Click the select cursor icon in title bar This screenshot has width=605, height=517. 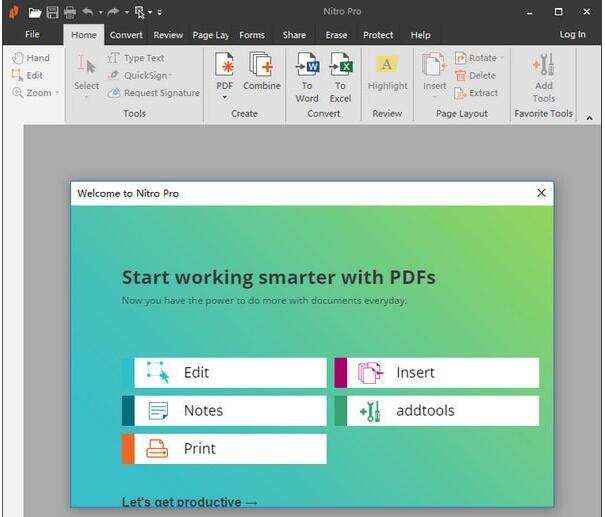(x=139, y=12)
